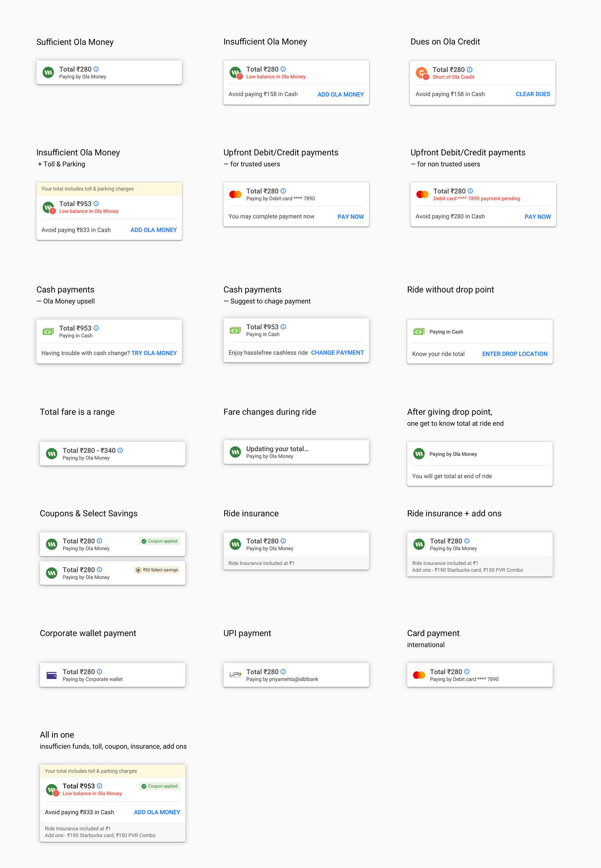Click the Ola Money wallet icon under Sufficient Ola Money
601x868 pixels.
(48, 72)
